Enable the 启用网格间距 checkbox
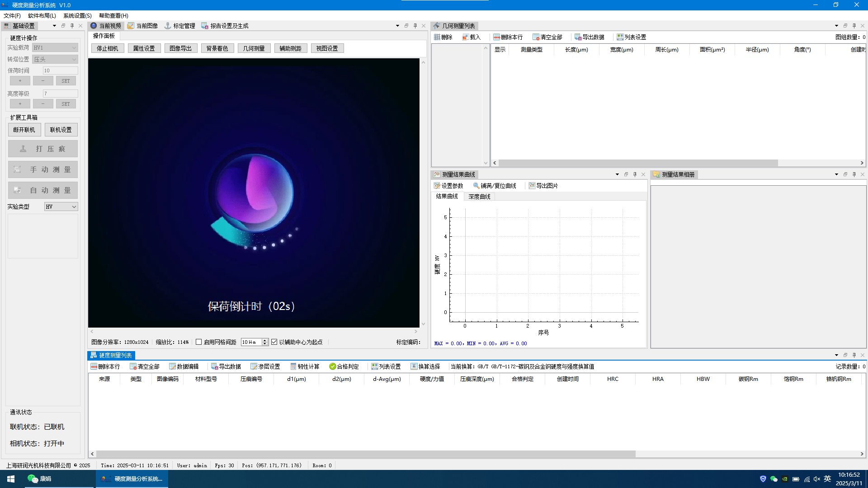The width and height of the screenshot is (868, 488). click(198, 342)
